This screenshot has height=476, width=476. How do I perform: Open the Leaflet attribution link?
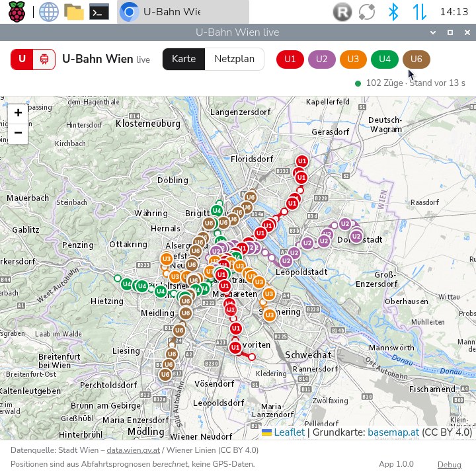tap(289, 432)
